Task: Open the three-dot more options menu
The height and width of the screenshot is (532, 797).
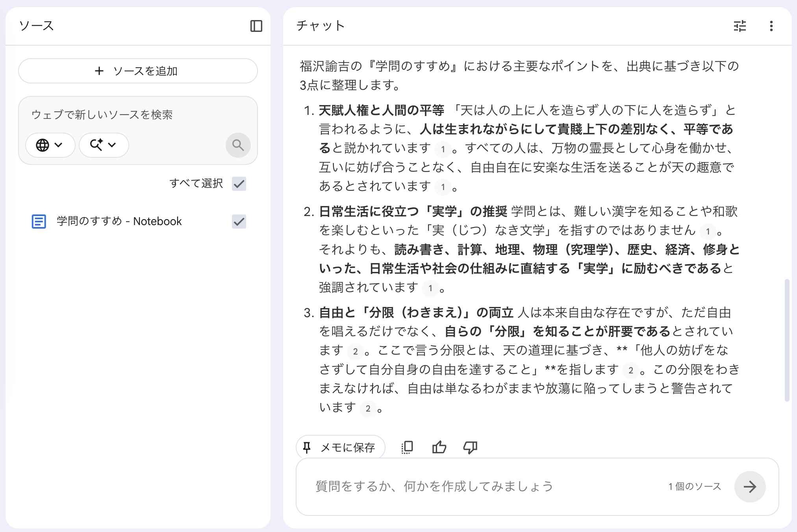Action: pyautogui.click(x=771, y=26)
